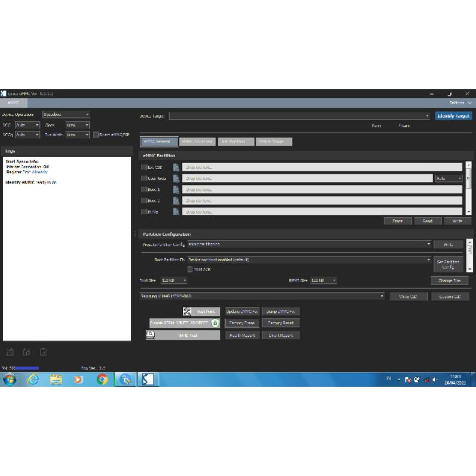This screenshot has height=476, width=476.
Task: Open File Explorer from the taskbar
Action: (x=56, y=380)
